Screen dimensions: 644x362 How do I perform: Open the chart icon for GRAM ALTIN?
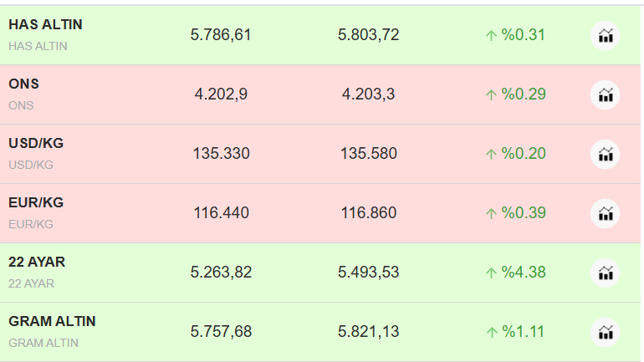coord(606,332)
